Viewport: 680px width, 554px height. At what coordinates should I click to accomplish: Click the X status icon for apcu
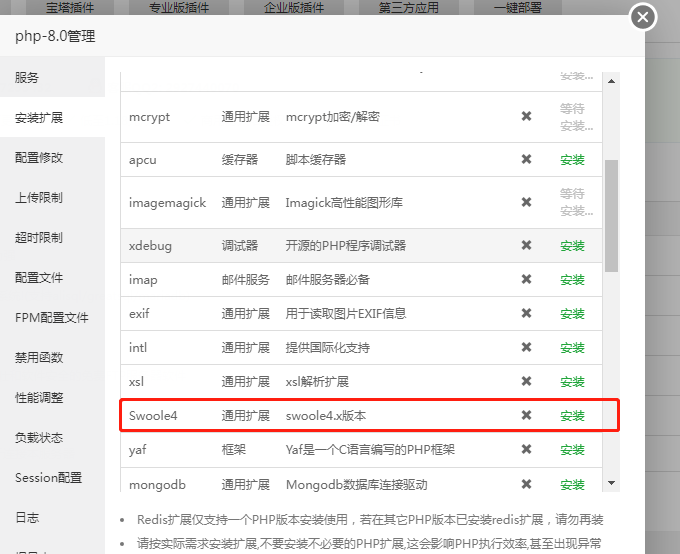526,159
